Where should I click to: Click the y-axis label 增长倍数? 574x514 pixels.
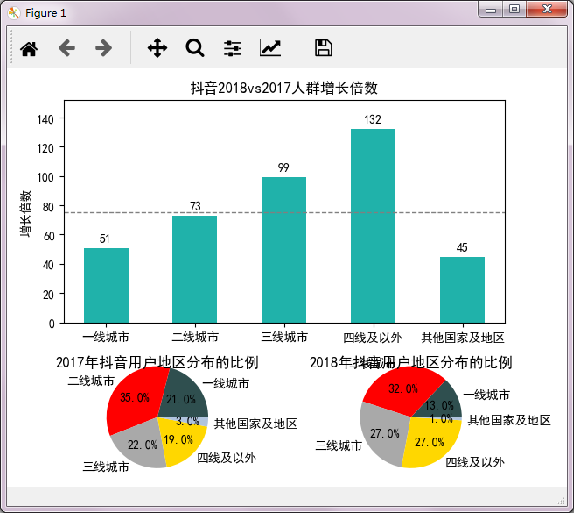point(26,214)
